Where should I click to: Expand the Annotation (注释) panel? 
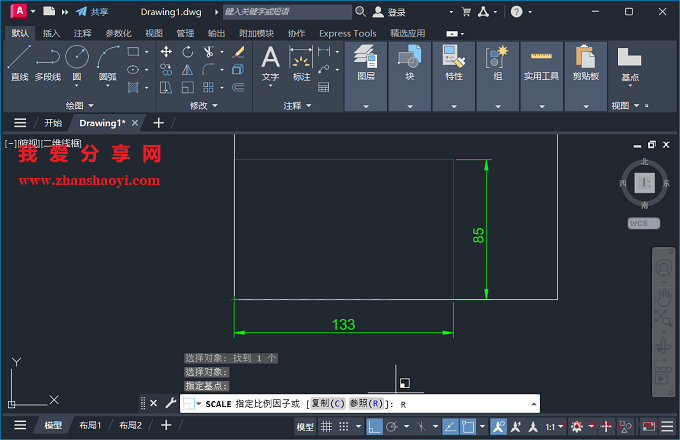(298, 105)
